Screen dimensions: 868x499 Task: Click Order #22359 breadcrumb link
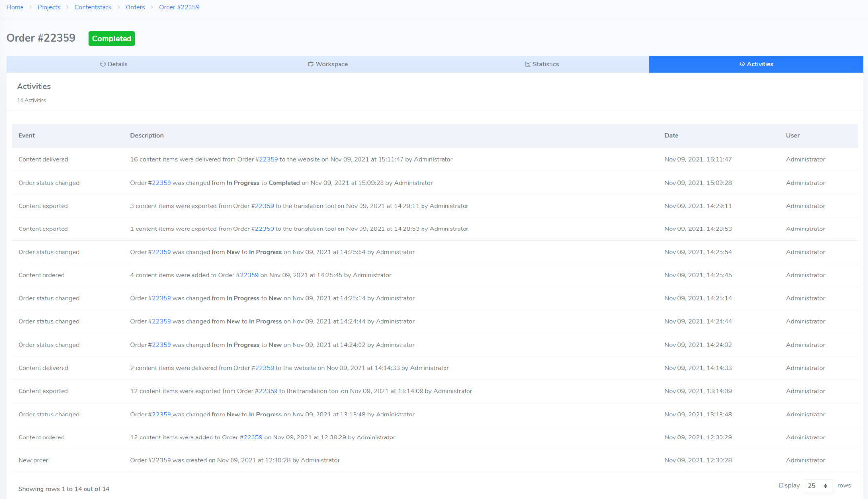click(179, 7)
